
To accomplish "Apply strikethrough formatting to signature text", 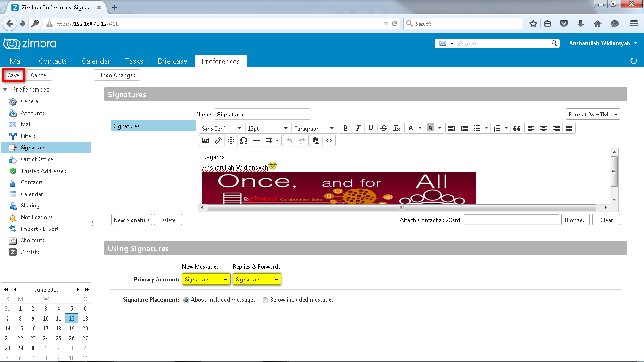I will (x=384, y=128).
